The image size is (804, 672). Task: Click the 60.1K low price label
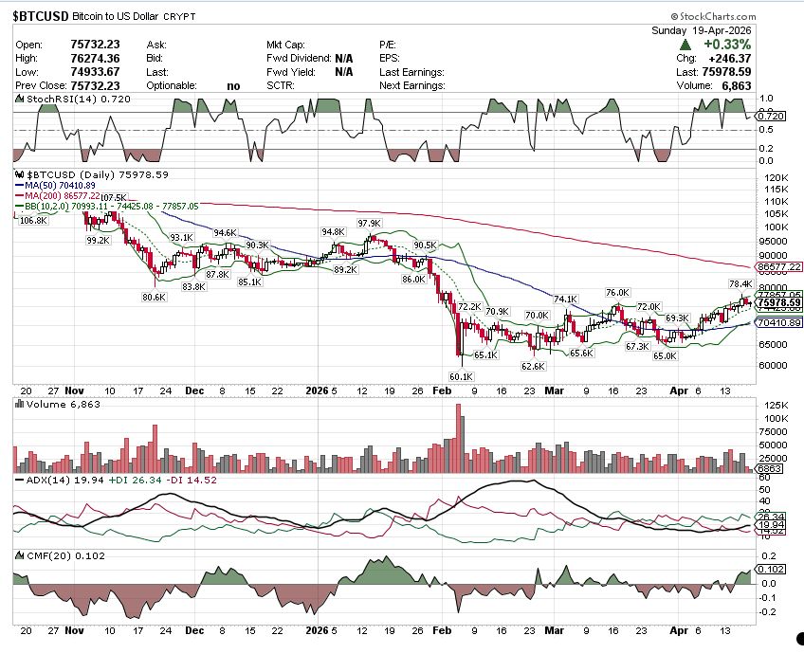461,376
